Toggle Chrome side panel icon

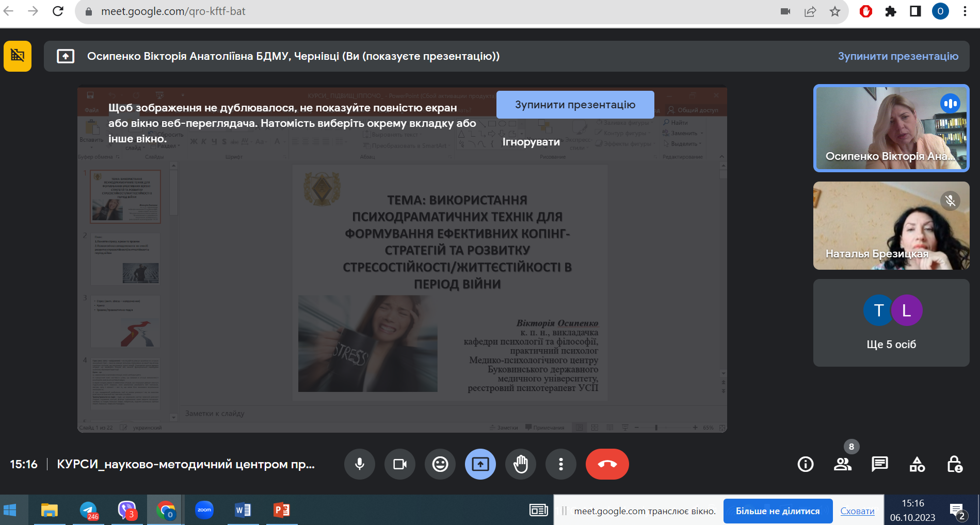click(x=915, y=11)
